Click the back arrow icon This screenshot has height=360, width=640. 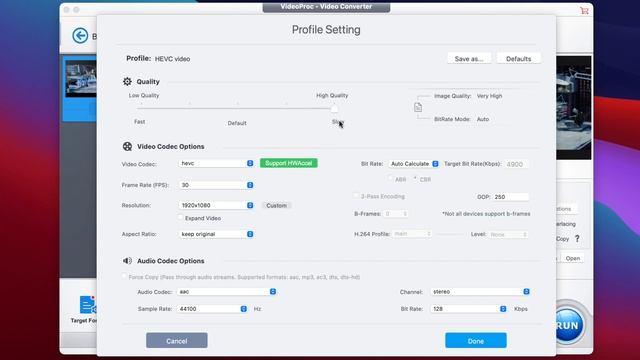[80, 36]
